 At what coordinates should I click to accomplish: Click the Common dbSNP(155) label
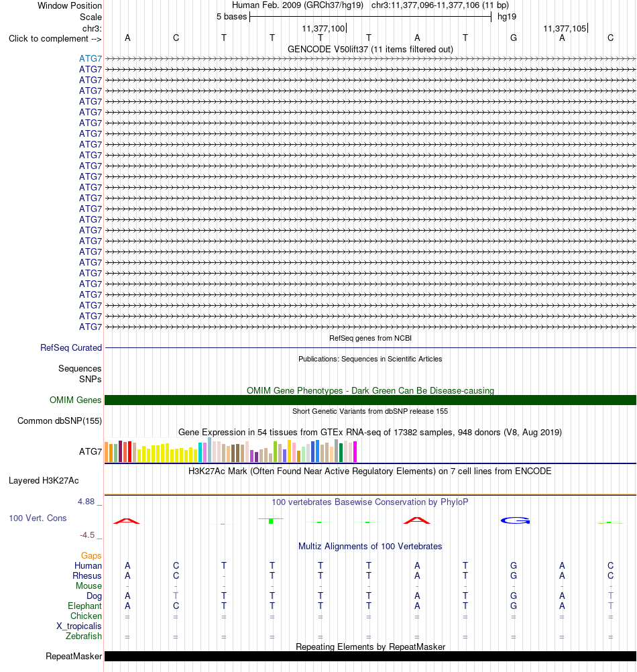pos(60,421)
